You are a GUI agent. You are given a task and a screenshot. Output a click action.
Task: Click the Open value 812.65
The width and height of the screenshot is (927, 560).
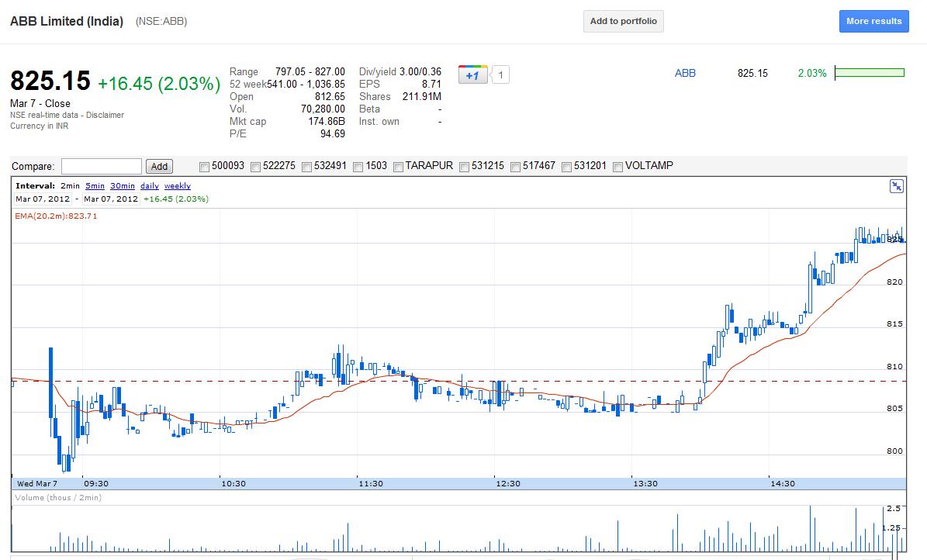point(330,96)
